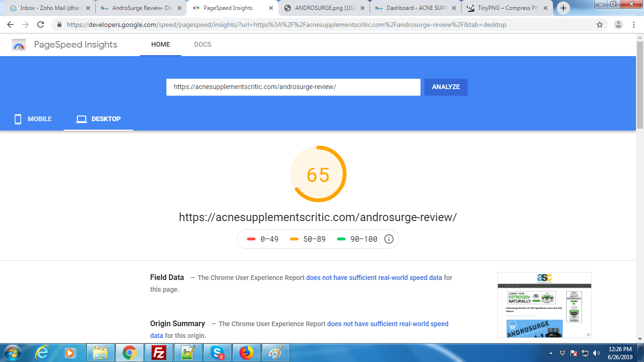
Task: Select the DESKTOP results tab
Action: pos(98,119)
